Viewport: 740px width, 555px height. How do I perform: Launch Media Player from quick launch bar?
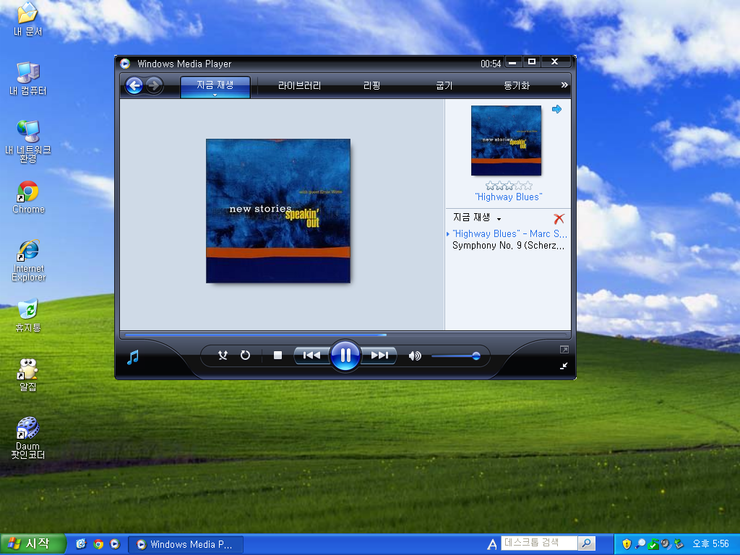115,544
